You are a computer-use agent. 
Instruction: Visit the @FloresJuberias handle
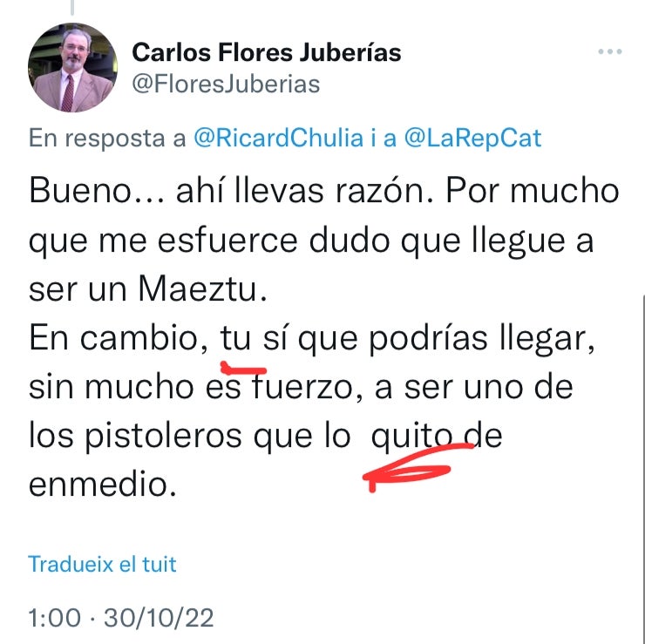tap(226, 85)
